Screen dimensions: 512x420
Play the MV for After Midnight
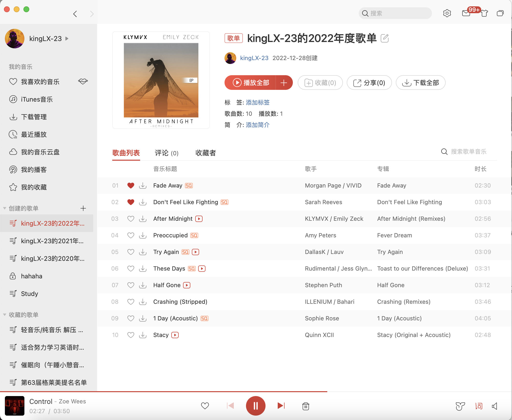pos(199,219)
